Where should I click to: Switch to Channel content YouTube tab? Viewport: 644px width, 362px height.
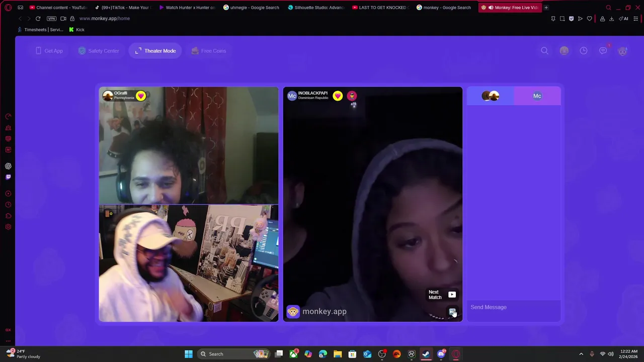pos(58,8)
